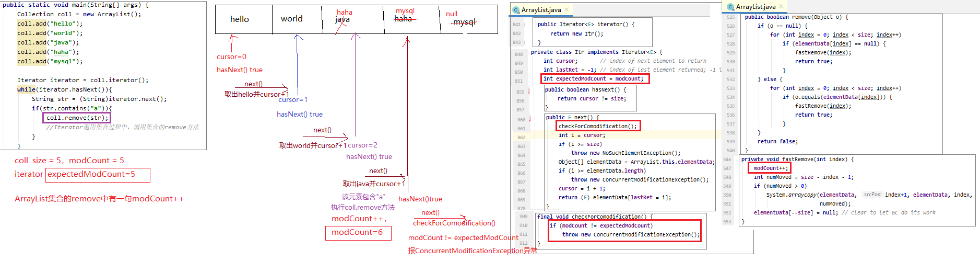The image size is (980, 261).
Task: Click 'public boolean remove(Object o)' declaration
Action: coord(796,17)
